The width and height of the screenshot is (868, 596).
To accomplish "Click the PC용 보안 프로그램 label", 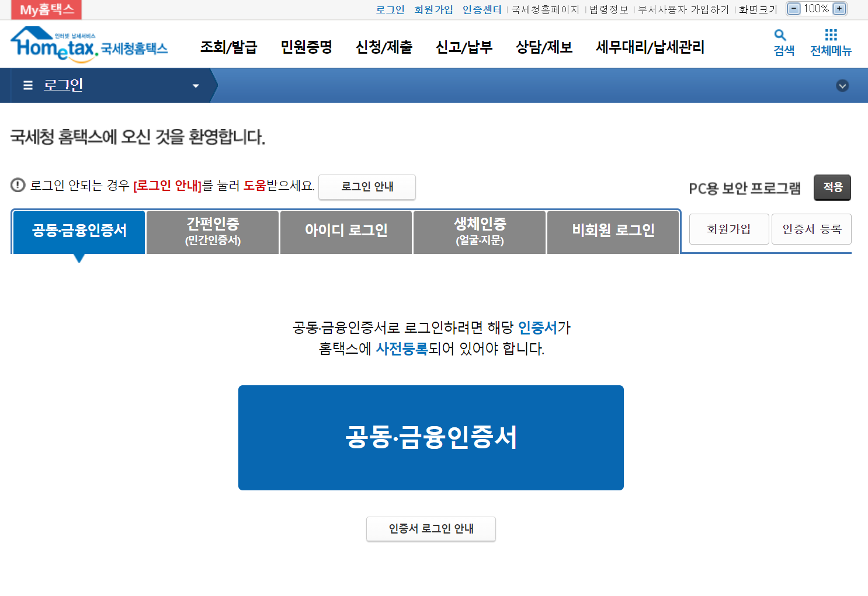I will 745,189.
